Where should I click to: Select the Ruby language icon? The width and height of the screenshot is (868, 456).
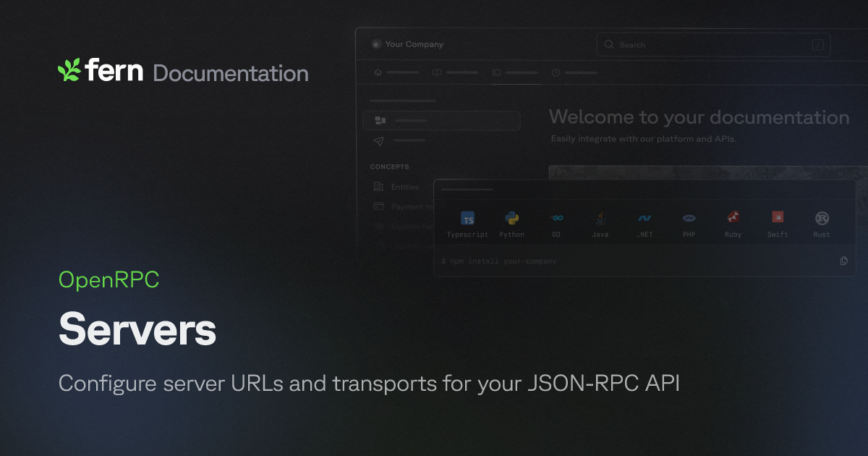[733, 218]
